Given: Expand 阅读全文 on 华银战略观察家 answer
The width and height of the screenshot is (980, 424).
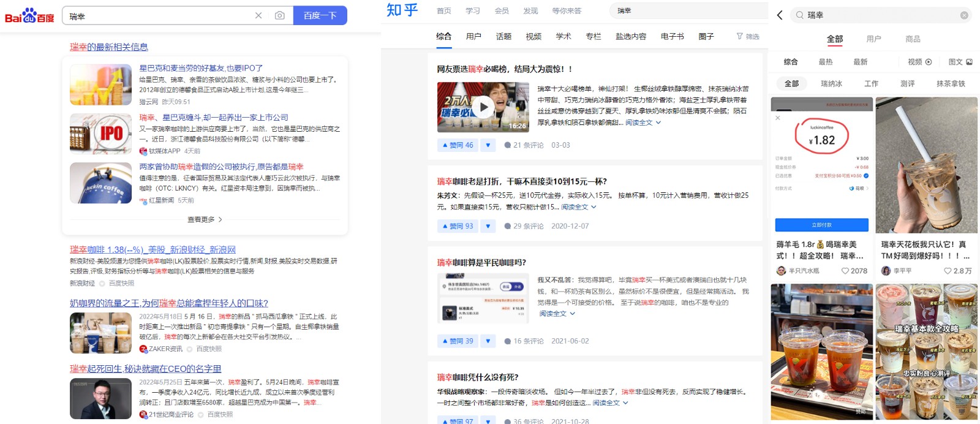Looking at the screenshot, I should (x=610, y=403).
